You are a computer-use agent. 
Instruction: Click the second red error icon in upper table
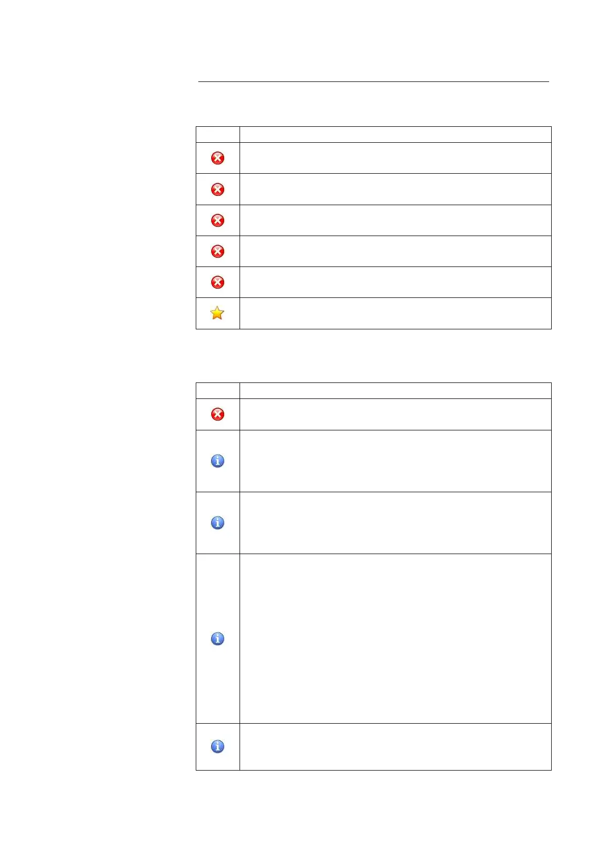[217, 190]
